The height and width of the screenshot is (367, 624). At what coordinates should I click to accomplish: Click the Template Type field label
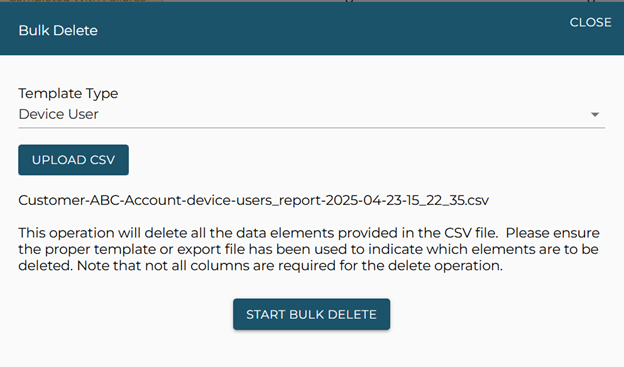68,94
